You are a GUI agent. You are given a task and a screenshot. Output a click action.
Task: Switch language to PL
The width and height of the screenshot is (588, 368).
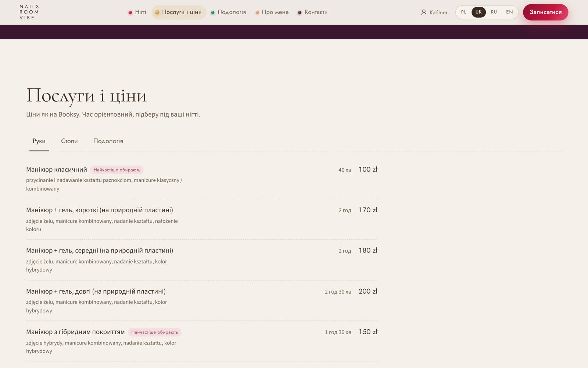(x=464, y=12)
